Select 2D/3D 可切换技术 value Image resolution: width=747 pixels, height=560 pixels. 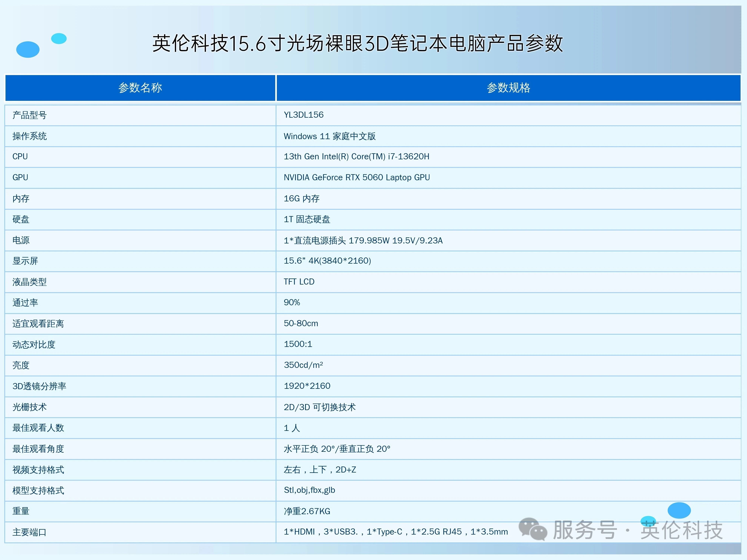[319, 407]
